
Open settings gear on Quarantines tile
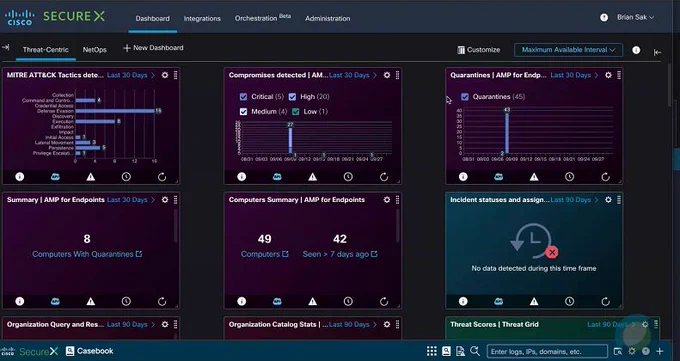pyautogui.click(x=608, y=75)
